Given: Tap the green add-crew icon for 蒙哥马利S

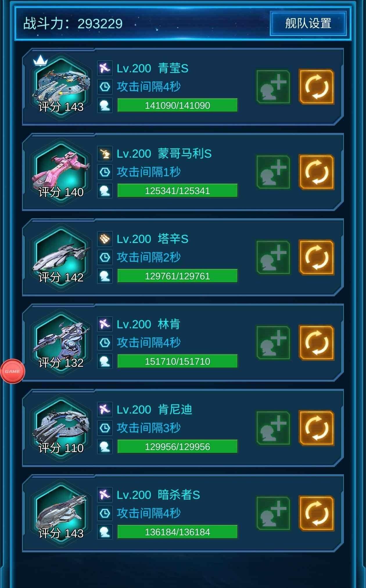Looking at the screenshot, I should [x=273, y=172].
